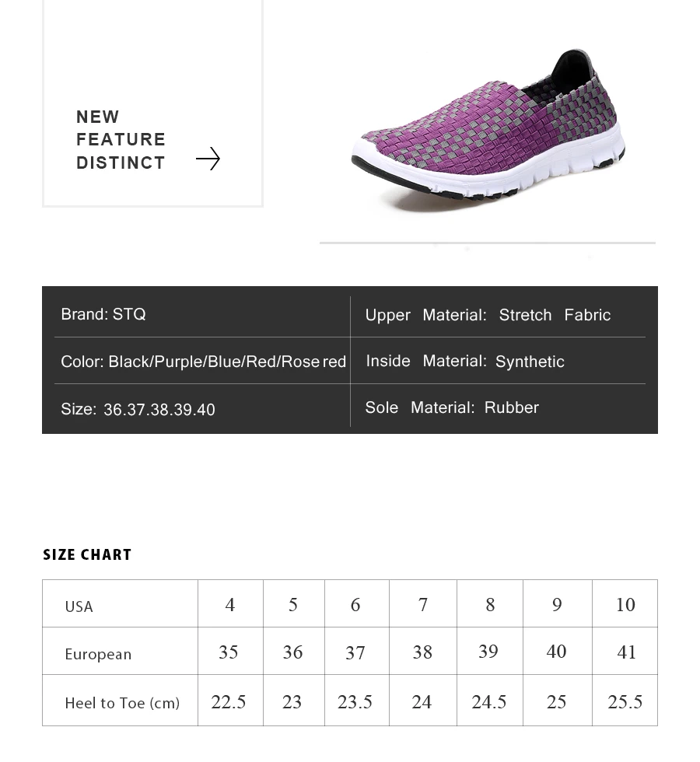
Task: Click the 22.5 heel to toe cell
Action: (229, 702)
